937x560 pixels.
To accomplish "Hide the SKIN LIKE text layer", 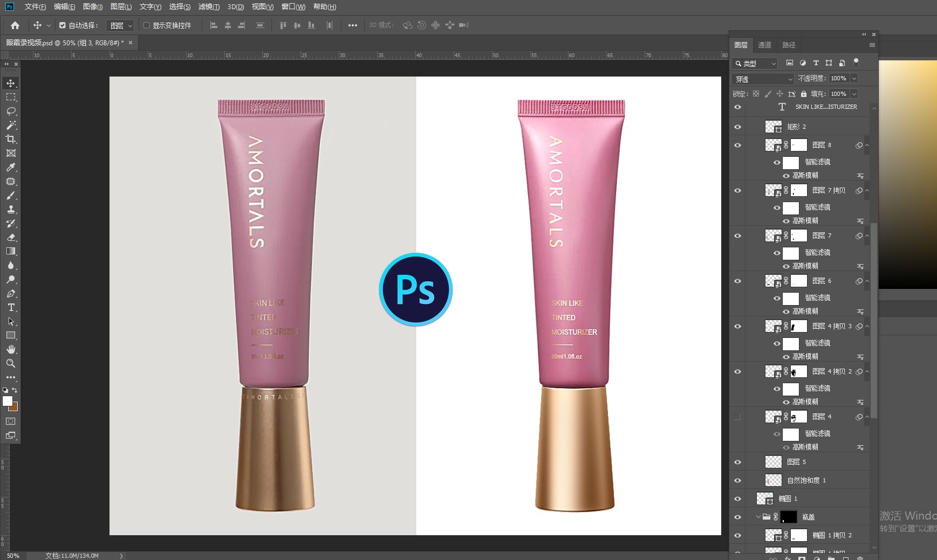I will click(737, 107).
